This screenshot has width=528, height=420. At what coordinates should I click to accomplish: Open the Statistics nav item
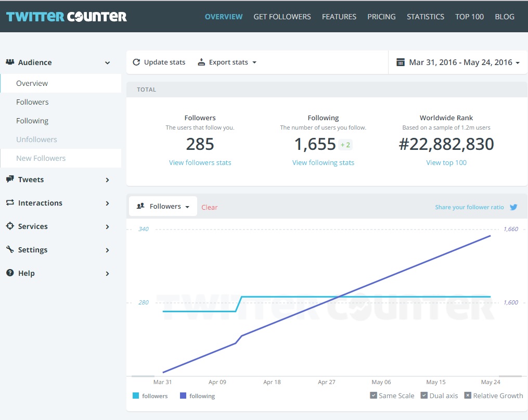coord(426,17)
